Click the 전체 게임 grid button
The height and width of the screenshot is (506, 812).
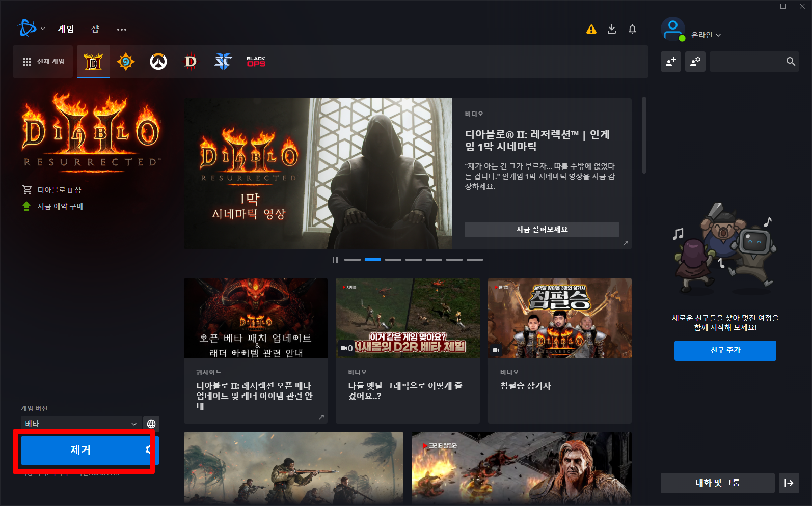tap(43, 62)
